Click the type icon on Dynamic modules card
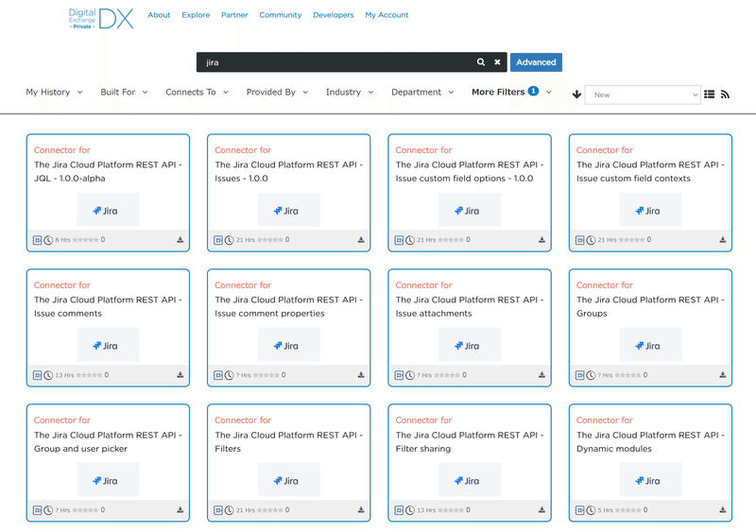756x532 pixels. tap(579, 510)
